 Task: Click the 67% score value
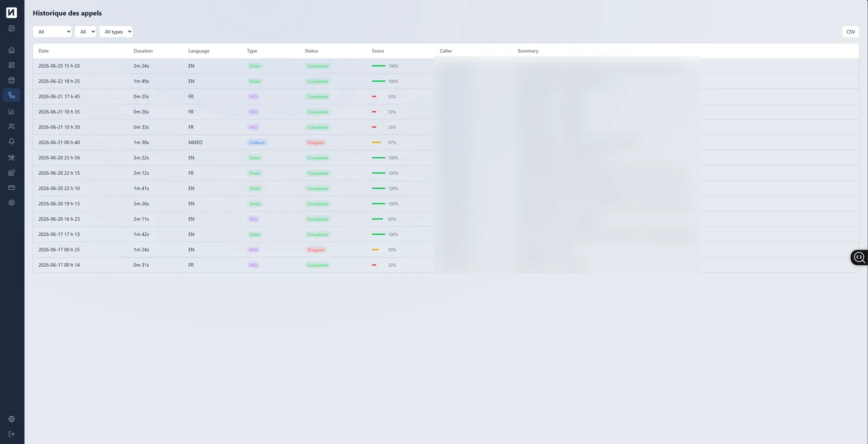tap(392, 143)
